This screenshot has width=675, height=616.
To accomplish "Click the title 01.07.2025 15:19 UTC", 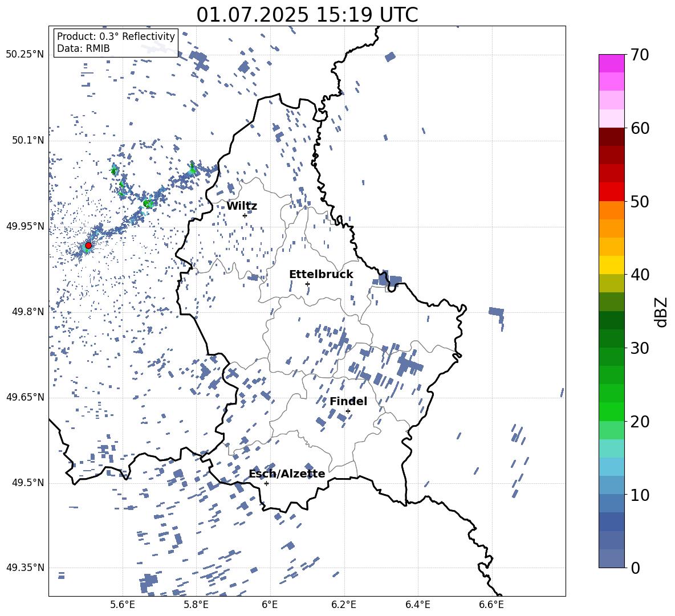I will pyautogui.click(x=307, y=15).
